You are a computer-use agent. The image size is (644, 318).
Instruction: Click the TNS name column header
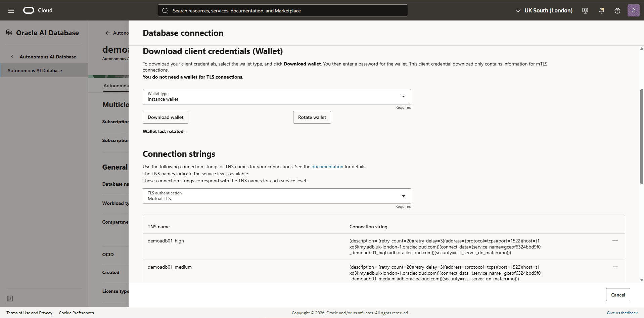[x=158, y=227]
